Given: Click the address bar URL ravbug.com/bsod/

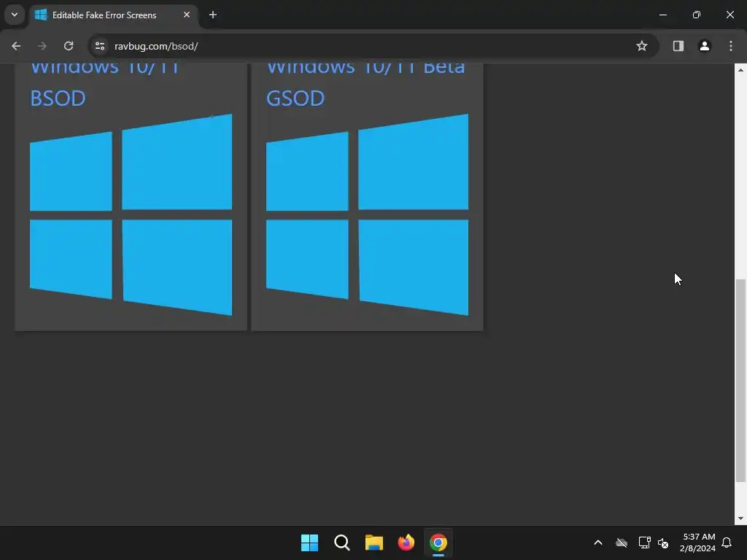Looking at the screenshot, I should point(156,46).
